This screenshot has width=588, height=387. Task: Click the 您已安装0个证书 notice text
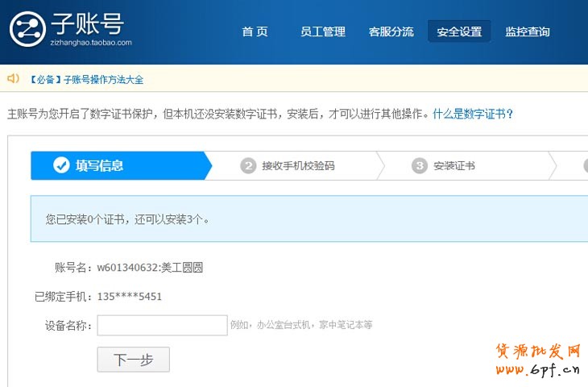point(127,218)
